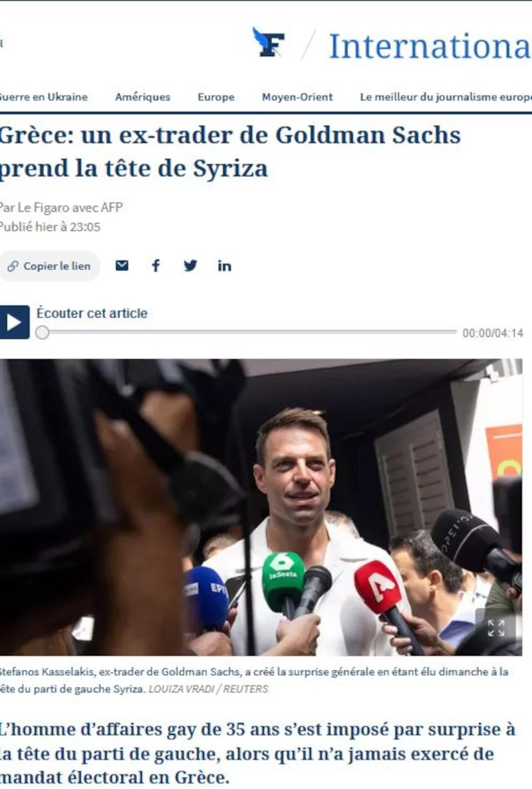The image size is (532, 789).
Task: Select the Amériques menu item
Action: click(x=142, y=96)
